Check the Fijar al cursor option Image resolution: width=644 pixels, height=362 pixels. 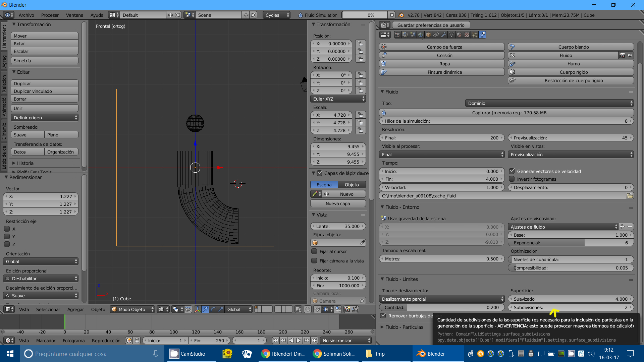[314, 251]
